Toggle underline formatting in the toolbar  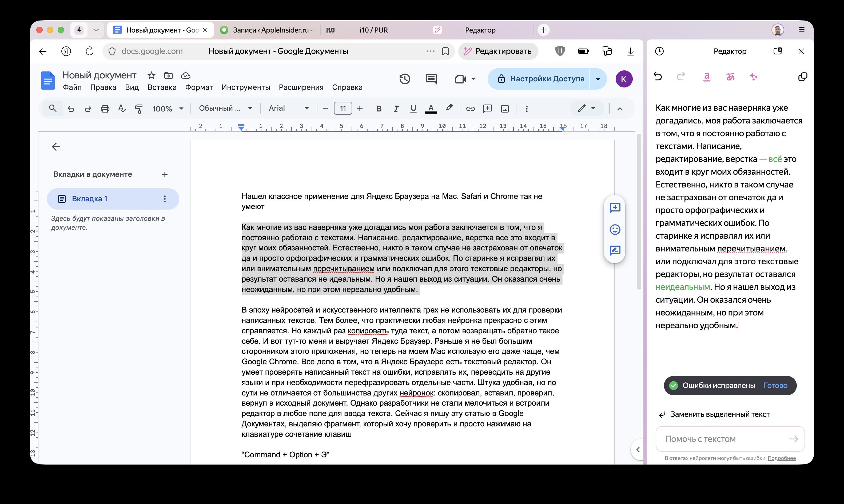click(x=413, y=108)
